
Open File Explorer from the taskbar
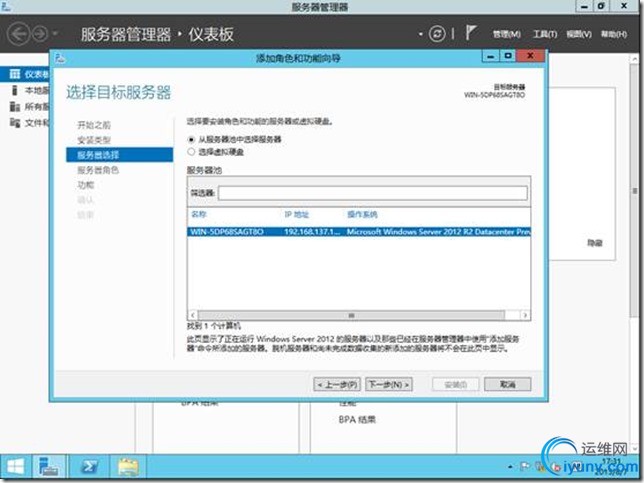tap(128, 467)
